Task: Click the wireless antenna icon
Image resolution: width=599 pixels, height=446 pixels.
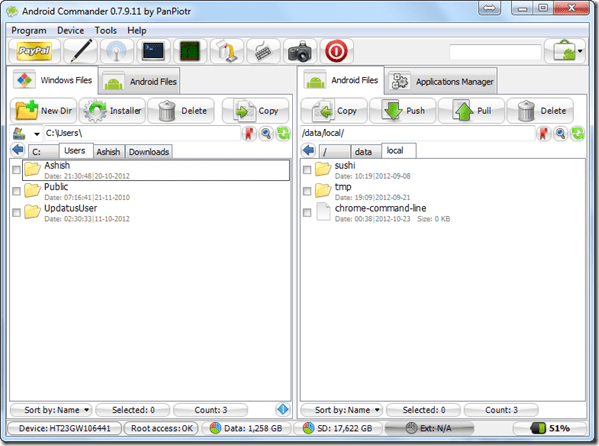Action: click(x=117, y=51)
